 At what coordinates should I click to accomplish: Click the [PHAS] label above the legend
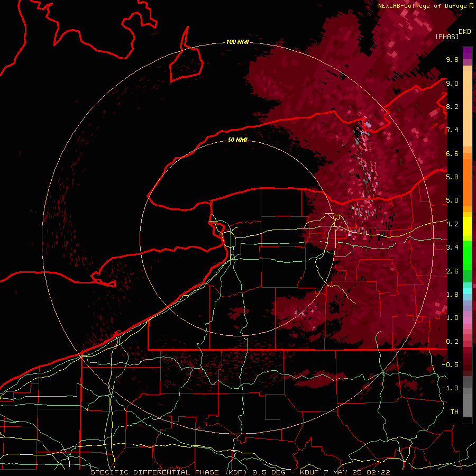447,36
